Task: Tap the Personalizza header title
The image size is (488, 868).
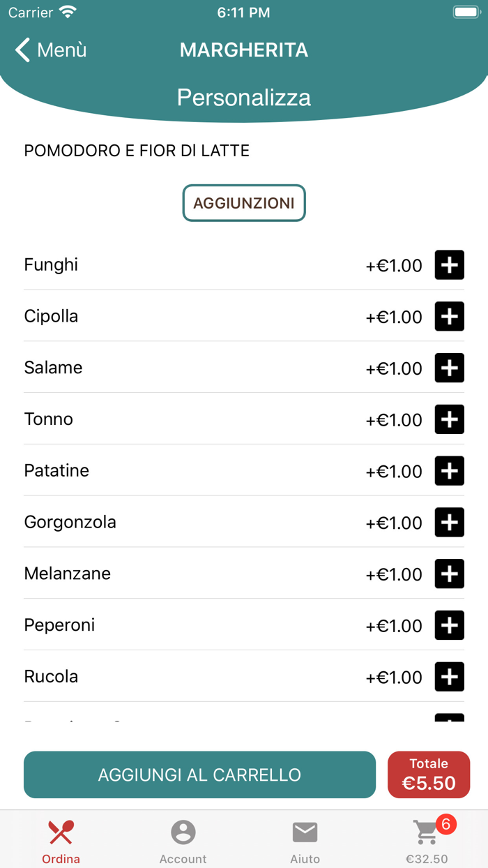Action: coord(244,97)
